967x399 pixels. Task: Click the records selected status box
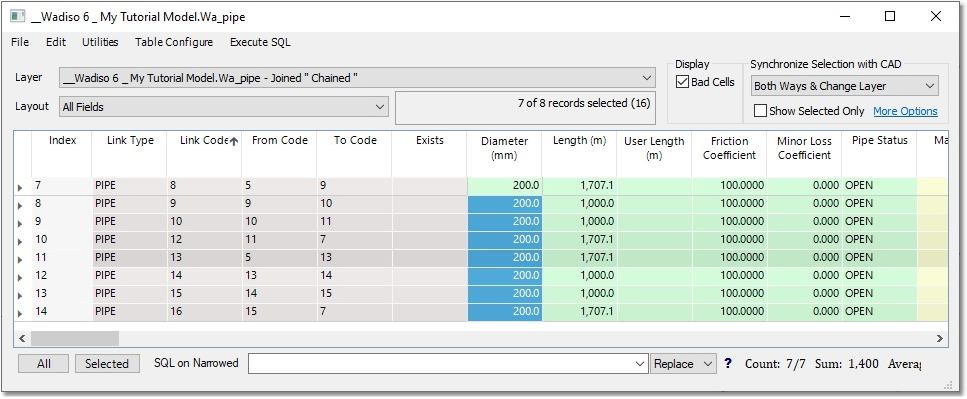525,108
